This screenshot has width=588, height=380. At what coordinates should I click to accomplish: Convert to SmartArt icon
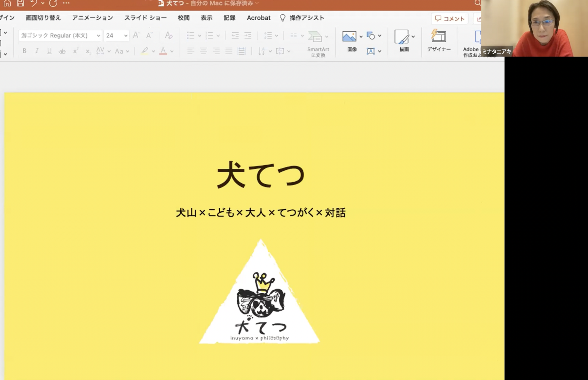click(315, 37)
